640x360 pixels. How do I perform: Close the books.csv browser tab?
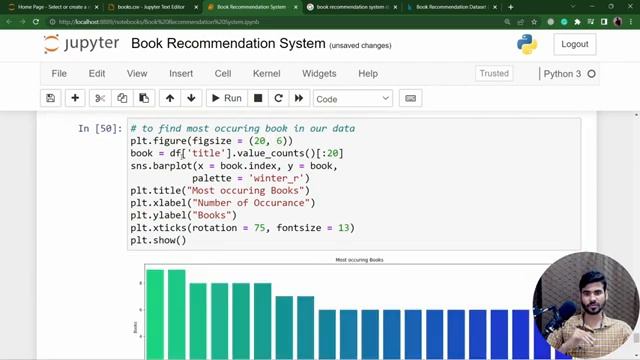pos(196,7)
